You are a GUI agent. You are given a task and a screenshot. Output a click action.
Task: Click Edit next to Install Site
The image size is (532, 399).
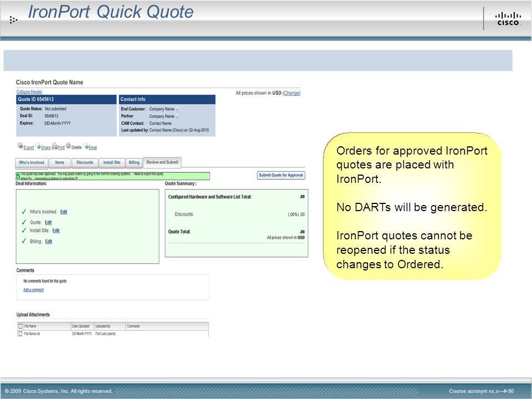(x=56, y=231)
